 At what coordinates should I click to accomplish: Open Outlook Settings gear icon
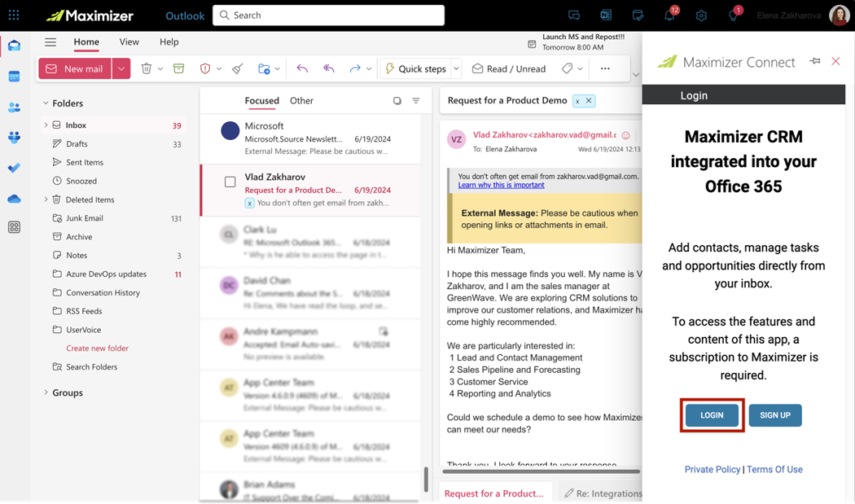coord(702,15)
